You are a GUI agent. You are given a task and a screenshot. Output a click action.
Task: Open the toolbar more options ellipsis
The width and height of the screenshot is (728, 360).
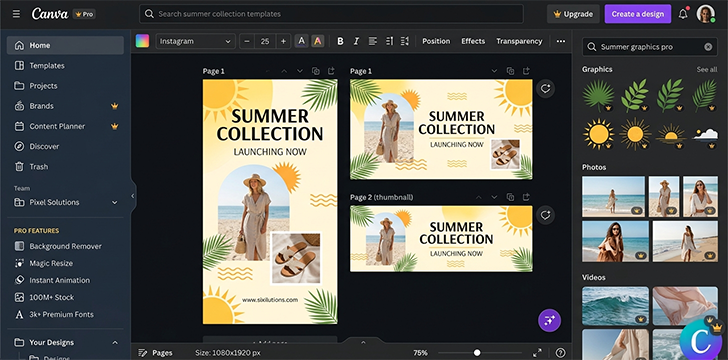(561, 41)
